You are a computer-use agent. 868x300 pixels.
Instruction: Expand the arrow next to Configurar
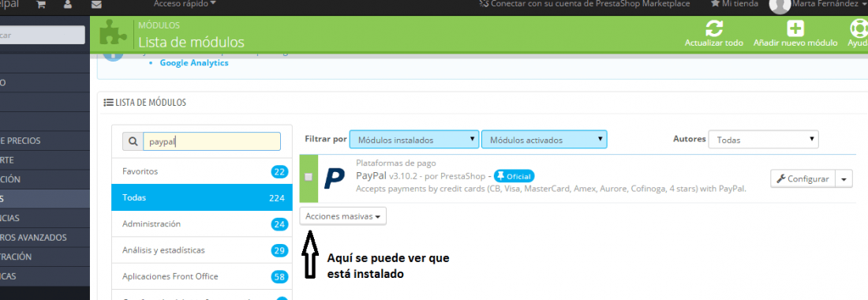(844, 178)
